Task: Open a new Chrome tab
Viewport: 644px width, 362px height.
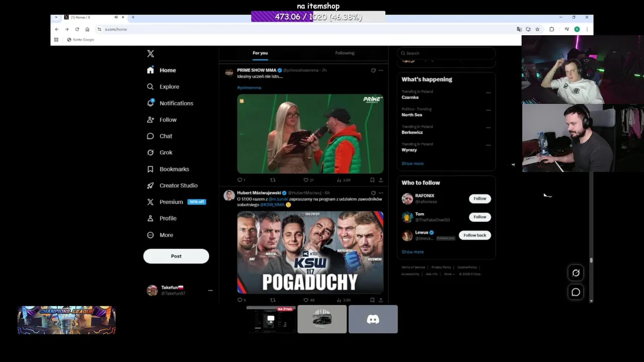Action: pyautogui.click(x=133, y=17)
